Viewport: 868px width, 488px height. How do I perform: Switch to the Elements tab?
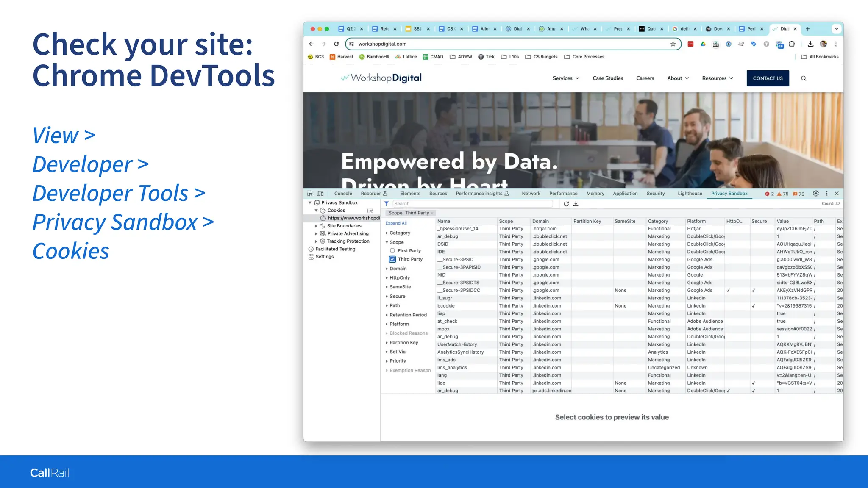pos(410,194)
